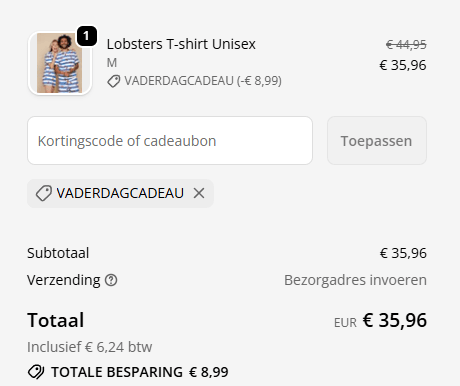Click the Verzending help question-mark icon
Screen dimensions: 460x386
(x=111, y=280)
